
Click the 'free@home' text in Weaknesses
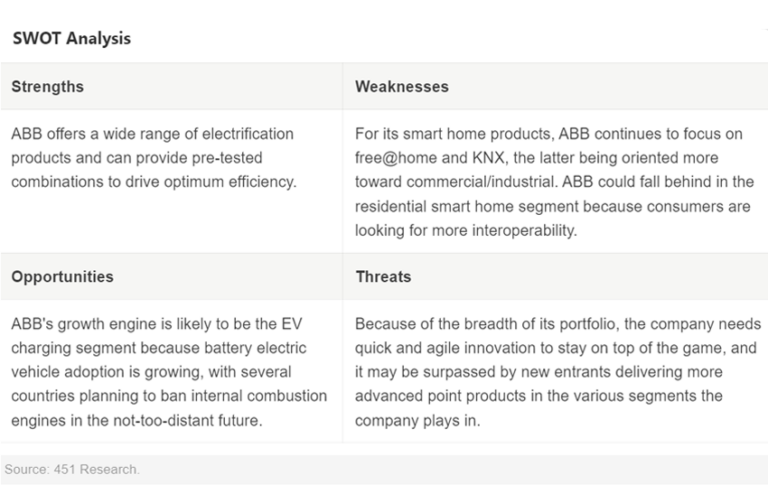(398, 158)
